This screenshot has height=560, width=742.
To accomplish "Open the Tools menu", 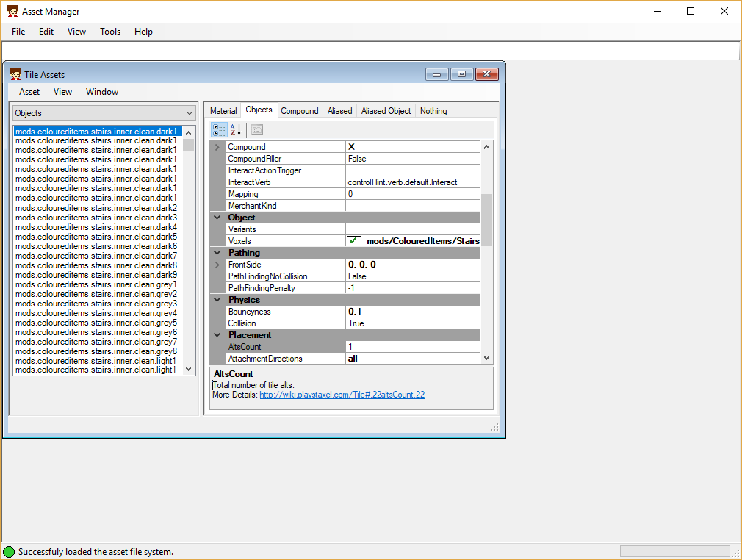I will [x=110, y=32].
